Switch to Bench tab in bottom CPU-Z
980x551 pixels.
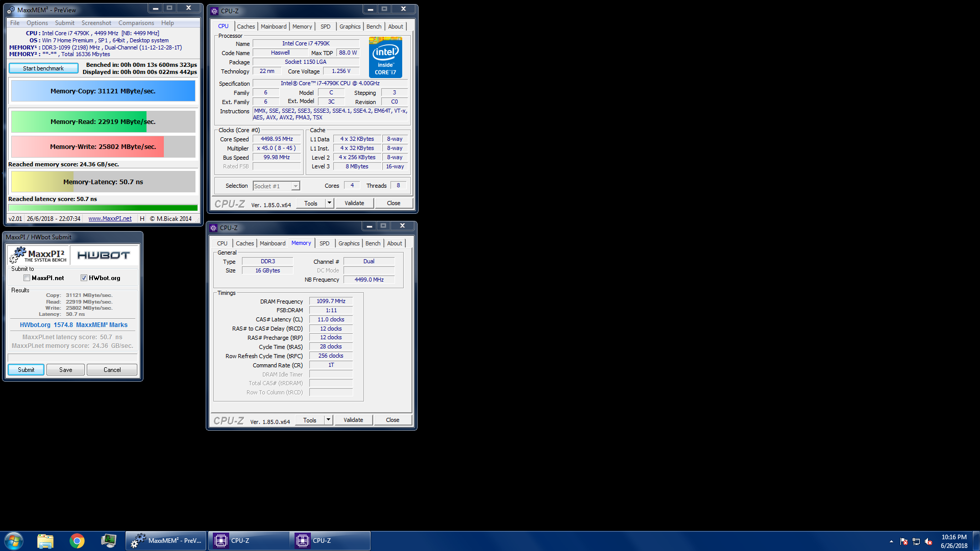pos(373,243)
